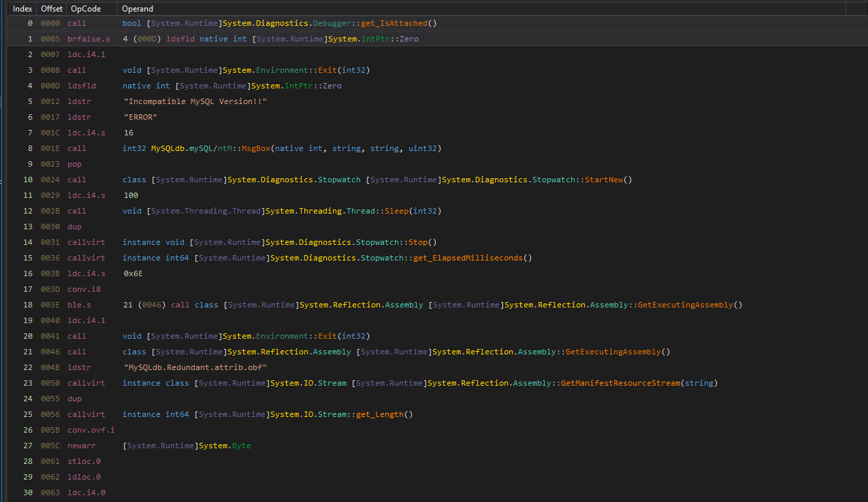Image resolution: width=868 pixels, height=502 pixels.
Task: Select the operand value 16
Action: pos(129,133)
